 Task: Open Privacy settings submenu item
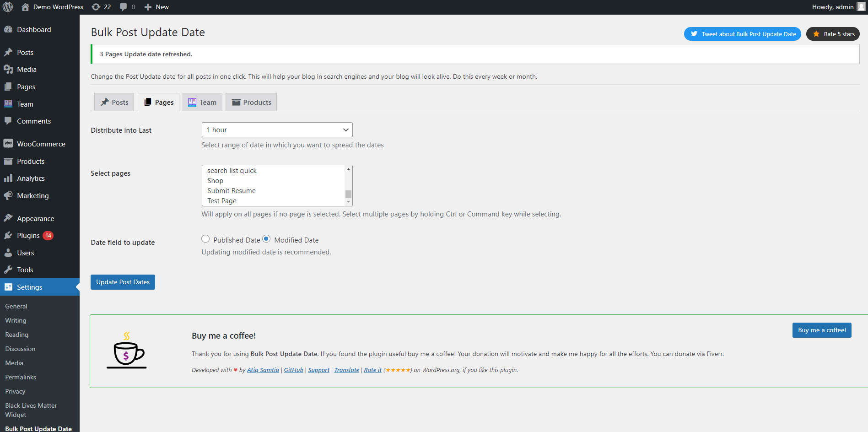[x=15, y=391]
